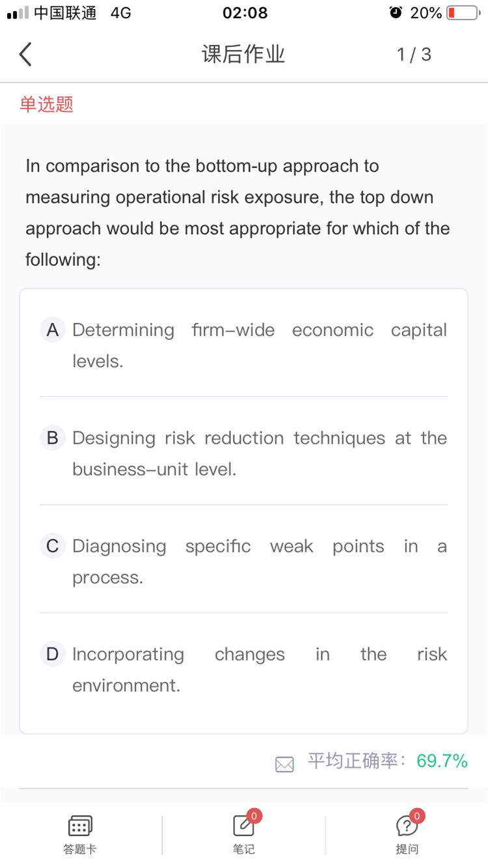Image resolution: width=488 pixels, height=868 pixels.
Task: Open the answer card icon (答题卡)
Action: (80, 826)
